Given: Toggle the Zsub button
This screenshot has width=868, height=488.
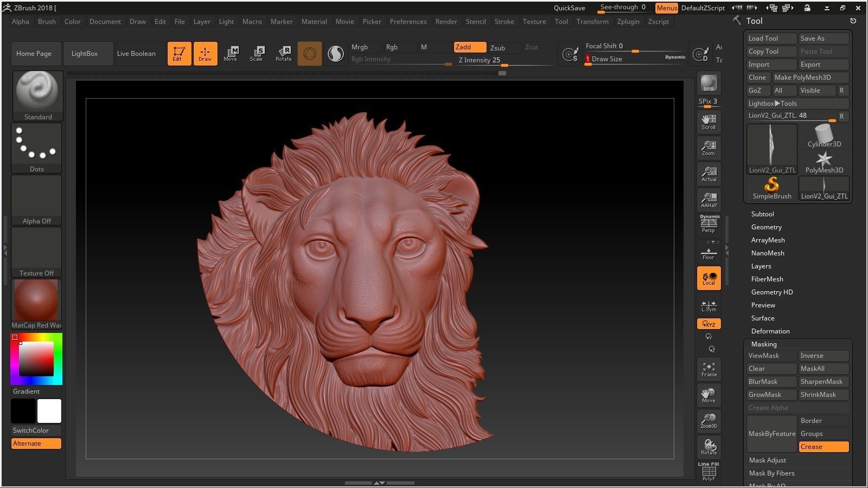Looking at the screenshot, I should pos(505,48).
